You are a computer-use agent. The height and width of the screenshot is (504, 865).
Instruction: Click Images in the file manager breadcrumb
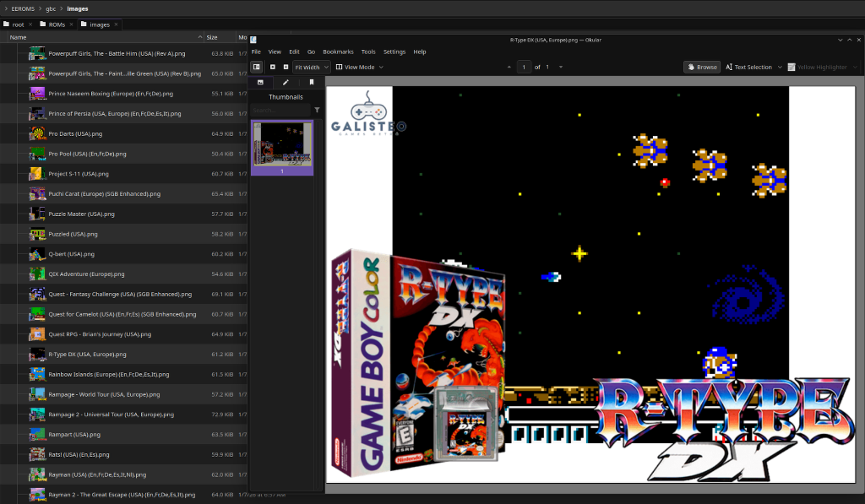[78, 8]
